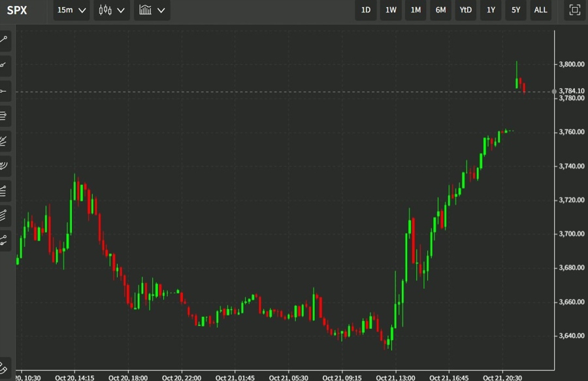This screenshot has width=588, height=381.
Task: Click the 3,680.00 price axis label
Action: 572,268
